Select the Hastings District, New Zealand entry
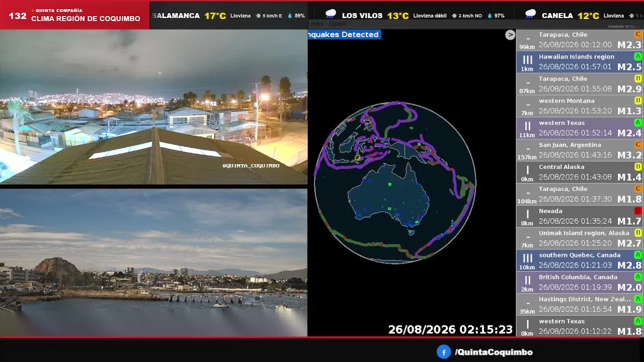The image size is (644, 362). (580, 304)
